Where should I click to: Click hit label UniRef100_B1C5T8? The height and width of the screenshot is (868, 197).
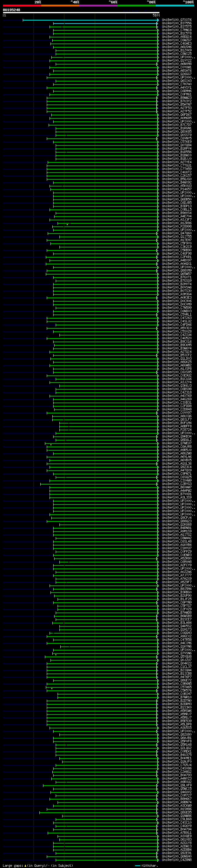point(177,33)
